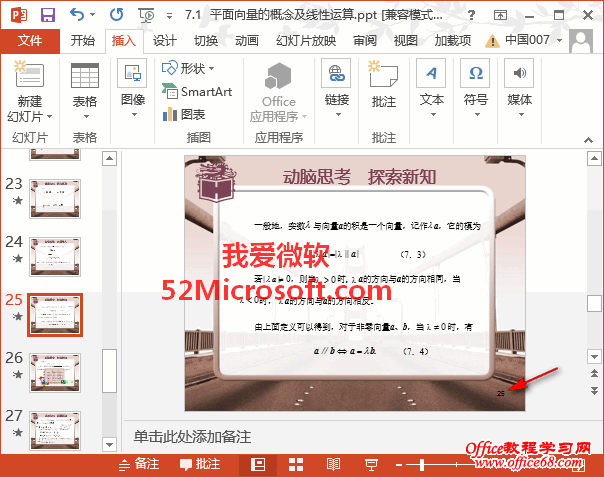The height and width of the screenshot is (477, 604).
Task: Open the Undo history dropdown arrow
Action: pyautogui.click(x=92, y=15)
